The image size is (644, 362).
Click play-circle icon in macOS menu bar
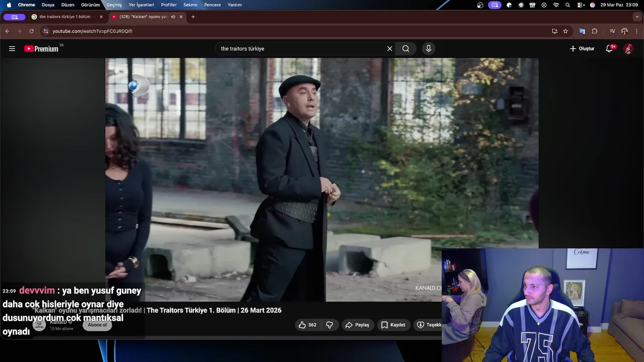point(544,5)
